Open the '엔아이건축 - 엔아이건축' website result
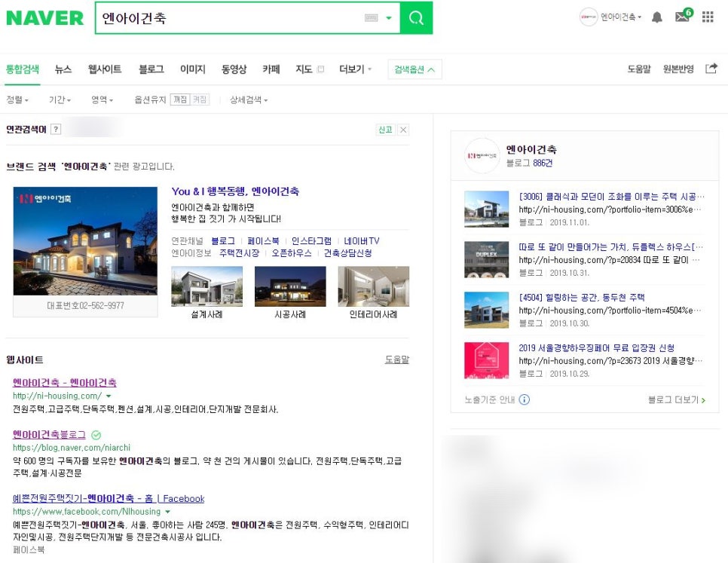The width and height of the screenshot is (728, 563). (65, 382)
